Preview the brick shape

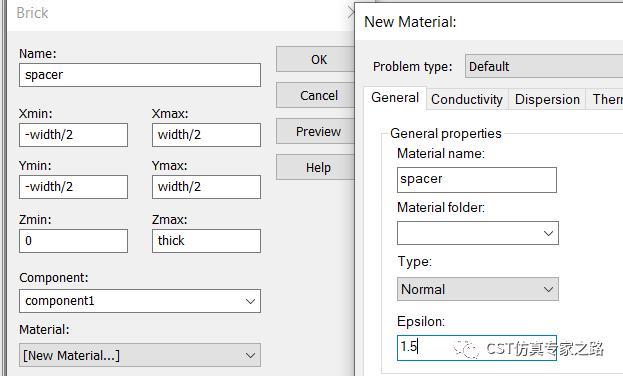(315, 131)
